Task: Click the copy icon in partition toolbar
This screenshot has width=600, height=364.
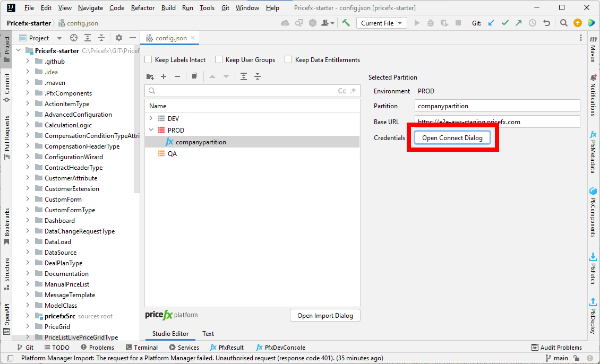Action: pos(195,76)
